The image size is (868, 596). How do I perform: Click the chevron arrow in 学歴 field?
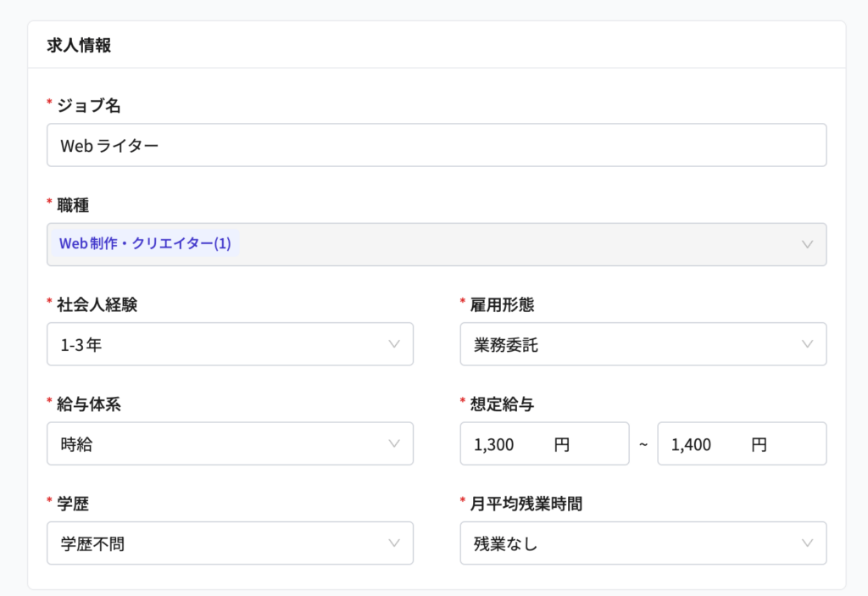[x=394, y=543]
